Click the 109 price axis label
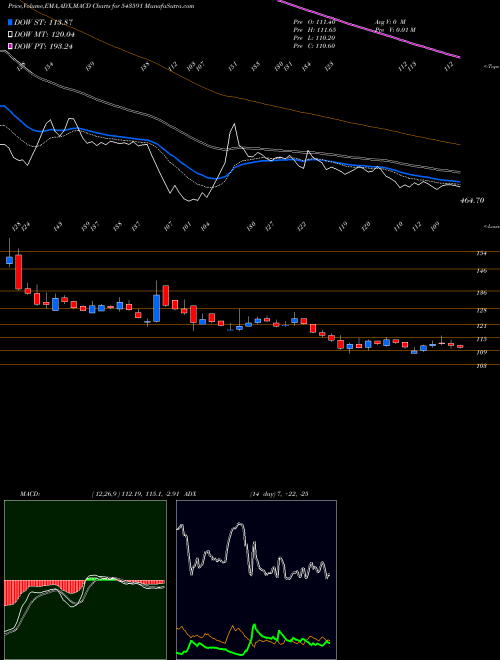Viewport: 500px width, 660px height. (482, 353)
